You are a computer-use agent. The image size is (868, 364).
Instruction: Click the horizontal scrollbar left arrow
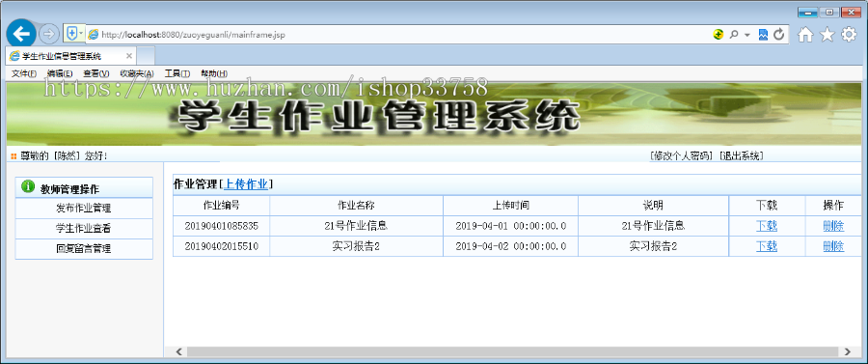tap(178, 351)
